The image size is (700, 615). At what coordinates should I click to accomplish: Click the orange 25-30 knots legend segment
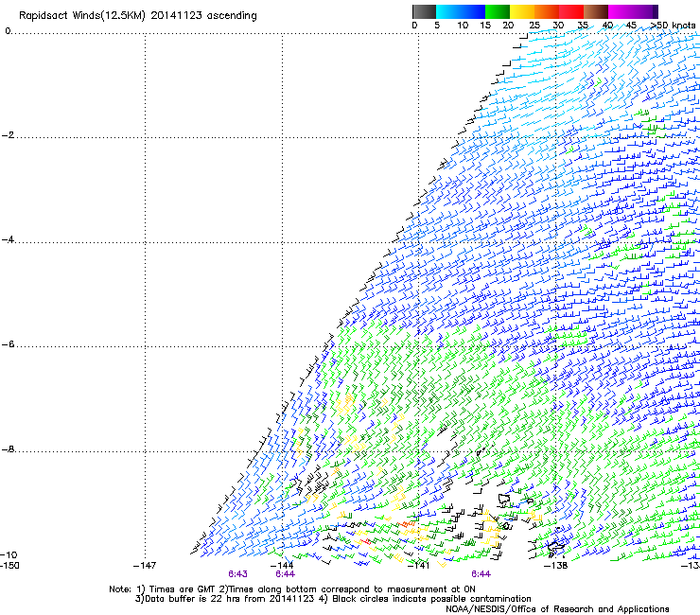547,11
